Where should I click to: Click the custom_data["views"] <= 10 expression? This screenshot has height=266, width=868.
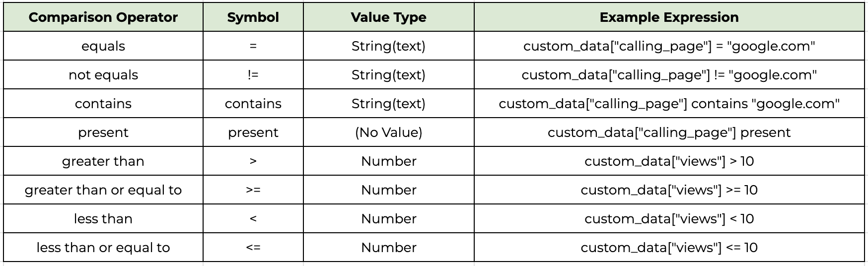coord(669,248)
